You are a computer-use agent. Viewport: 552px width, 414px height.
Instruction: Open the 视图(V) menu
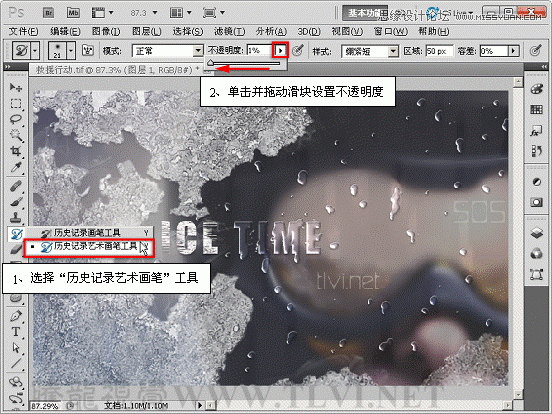347,32
